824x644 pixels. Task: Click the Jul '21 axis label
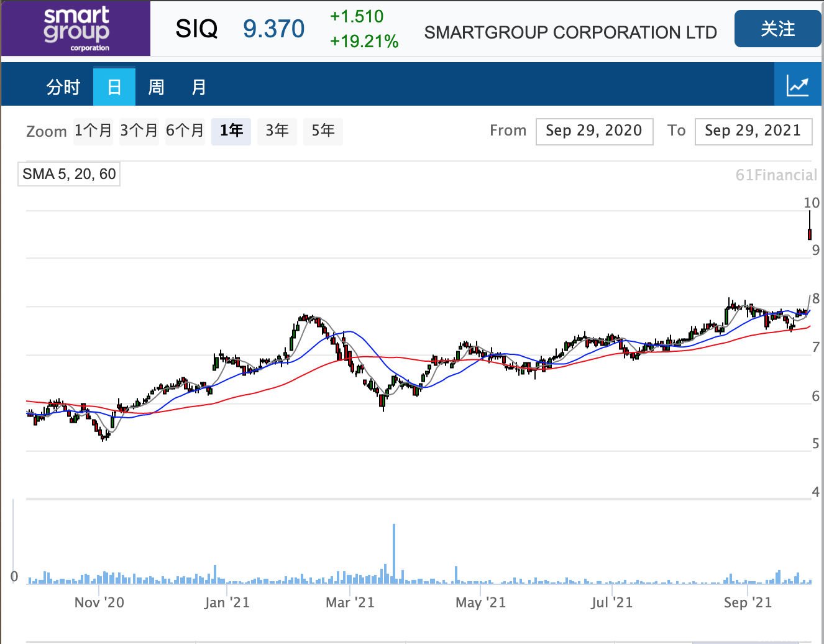click(x=611, y=602)
